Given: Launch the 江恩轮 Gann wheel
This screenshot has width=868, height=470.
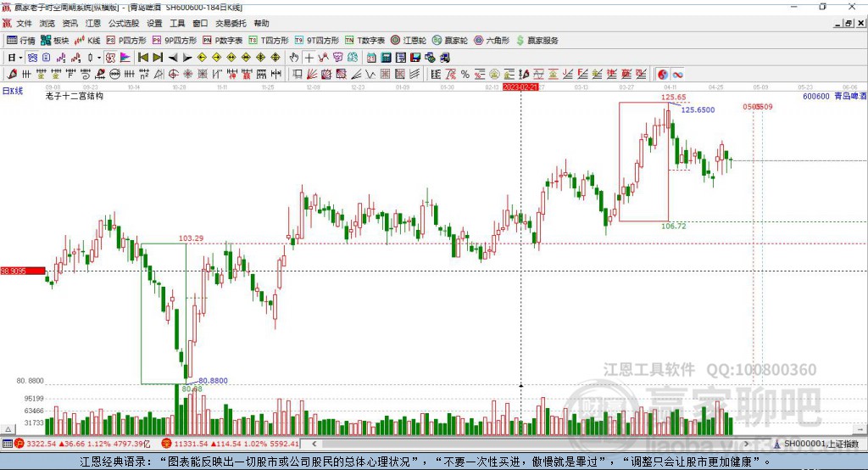Looking at the screenshot, I should 409,41.
